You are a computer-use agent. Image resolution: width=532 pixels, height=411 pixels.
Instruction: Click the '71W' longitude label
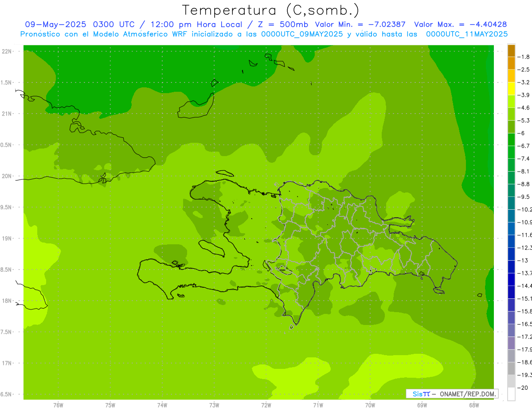tap(318, 405)
